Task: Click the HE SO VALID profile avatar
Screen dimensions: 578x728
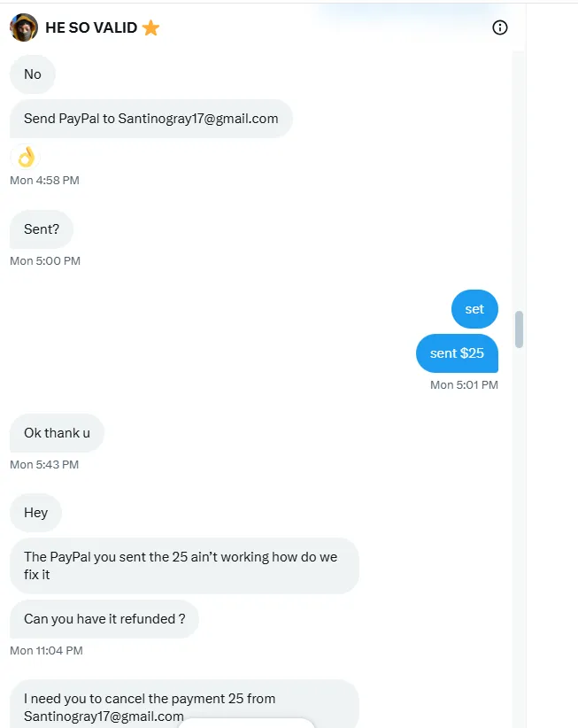Action: coord(24,27)
